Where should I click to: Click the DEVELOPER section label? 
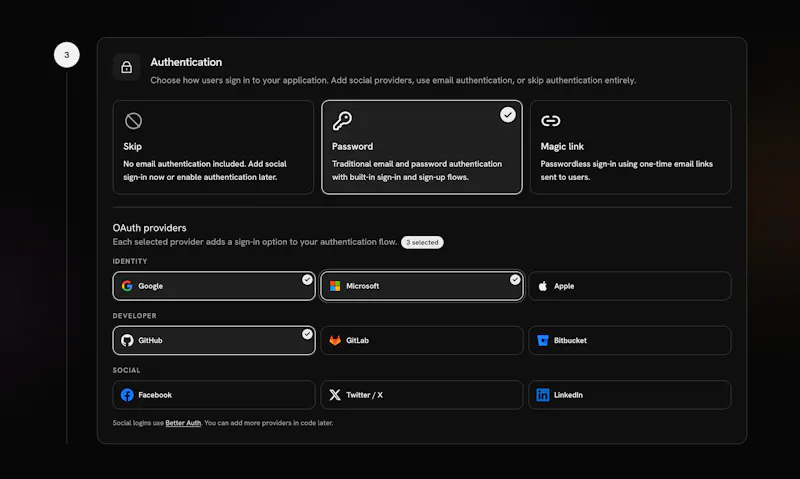point(134,316)
